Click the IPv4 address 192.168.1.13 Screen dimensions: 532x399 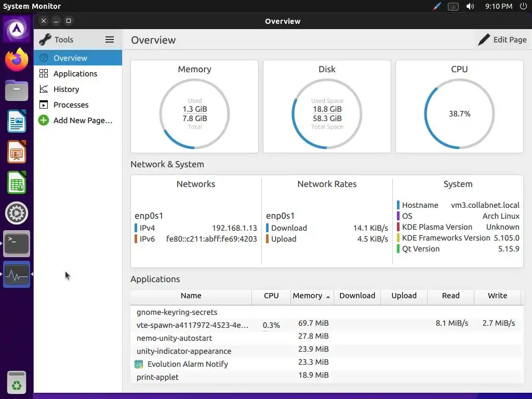(x=234, y=228)
